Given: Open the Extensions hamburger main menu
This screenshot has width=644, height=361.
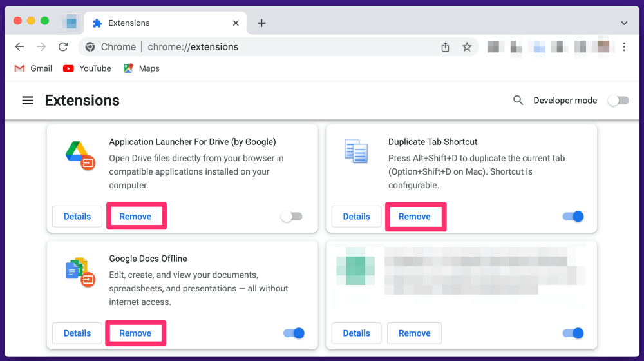Looking at the screenshot, I should (x=28, y=101).
